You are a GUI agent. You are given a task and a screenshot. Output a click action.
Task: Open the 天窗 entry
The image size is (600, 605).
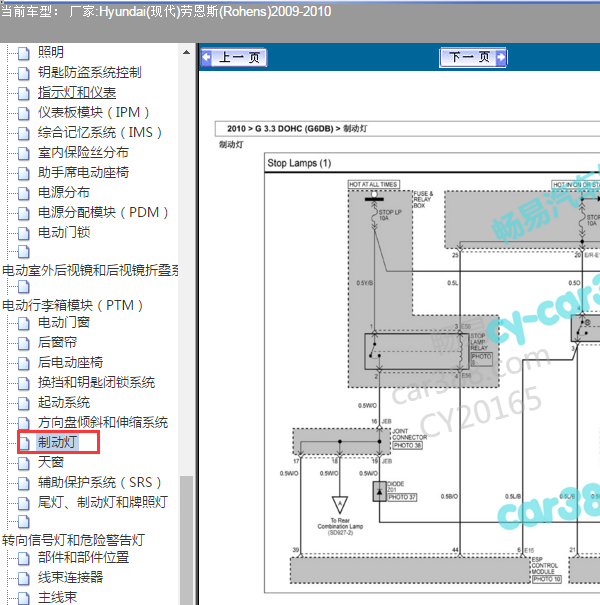point(51,463)
